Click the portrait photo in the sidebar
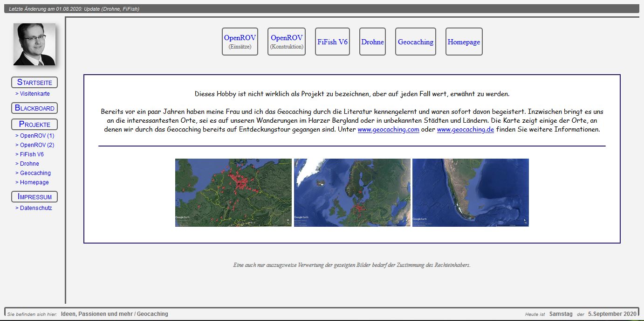The height and width of the screenshot is (321, 644). click(34, 44)
